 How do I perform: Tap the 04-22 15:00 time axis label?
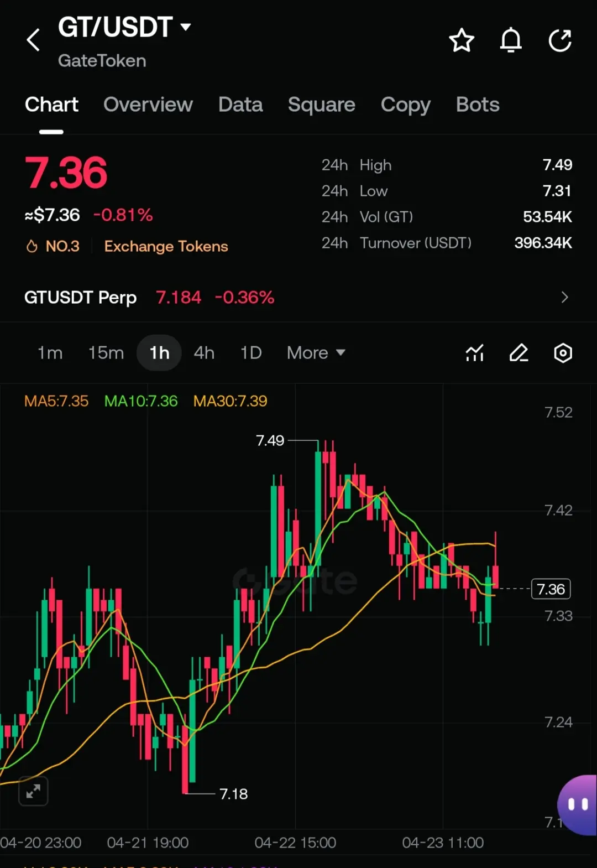click(295, 843)
